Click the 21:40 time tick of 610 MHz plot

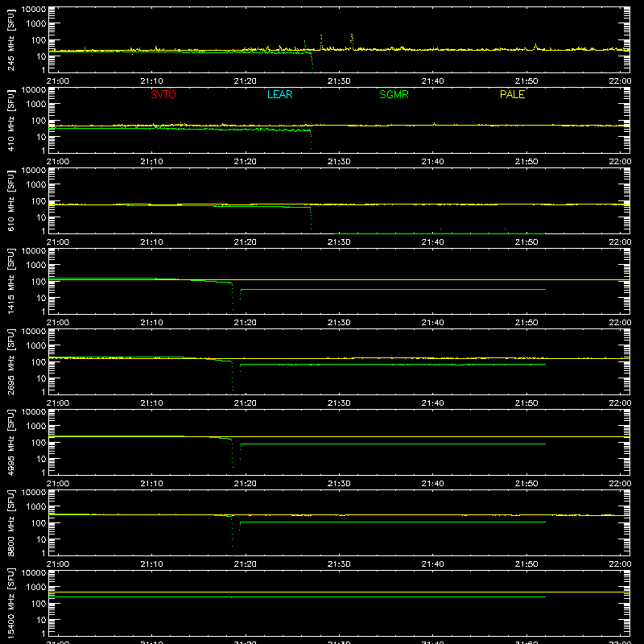click(x=432, y=242)
